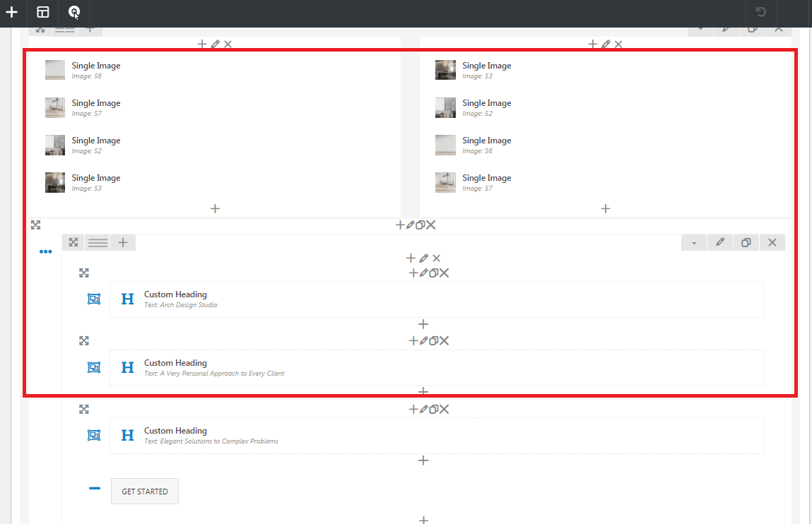Switch to frontend editor via cursor icon
Image resolution: width=812 pixels, height=524 pixels.
coord(74,12)
